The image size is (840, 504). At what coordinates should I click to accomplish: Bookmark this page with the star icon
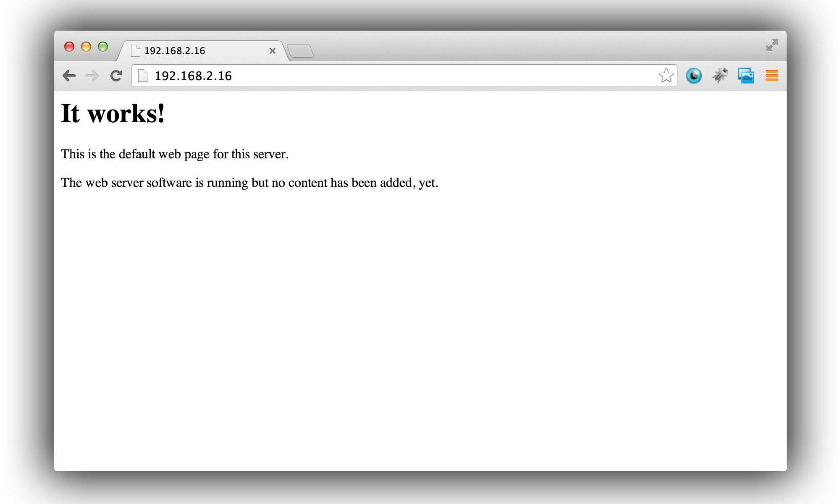(666, 76)
